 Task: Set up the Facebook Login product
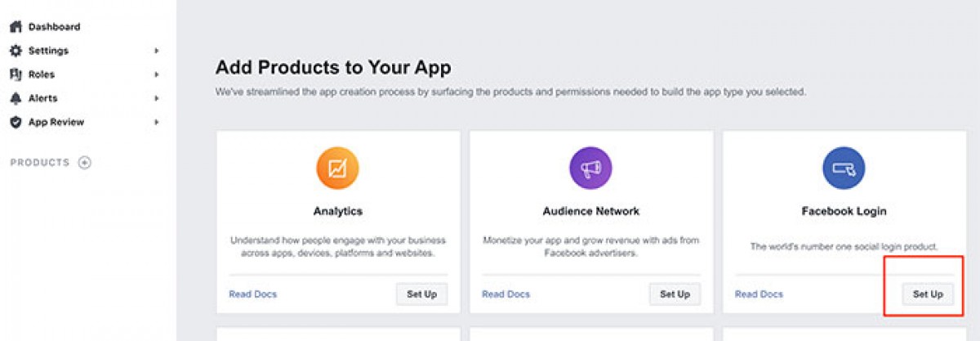click(928, 294)
